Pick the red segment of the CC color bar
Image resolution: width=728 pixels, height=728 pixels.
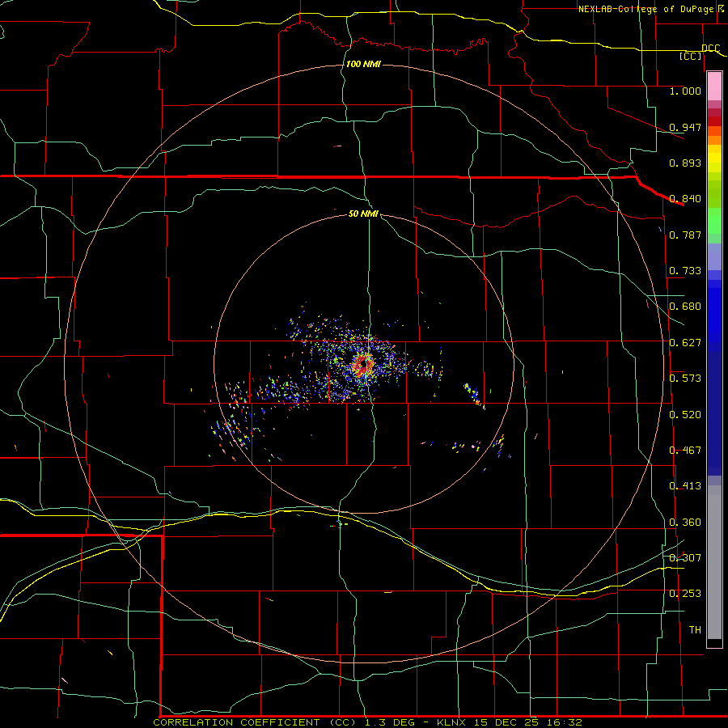pos(714,121)
